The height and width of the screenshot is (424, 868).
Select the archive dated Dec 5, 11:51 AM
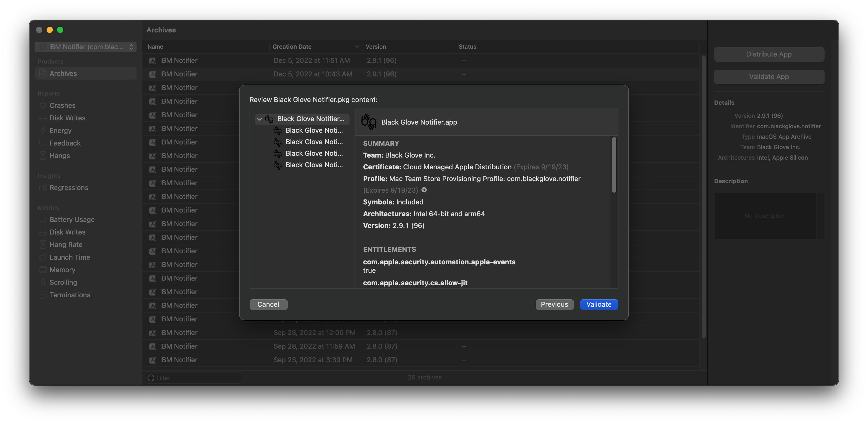(421, 61)
